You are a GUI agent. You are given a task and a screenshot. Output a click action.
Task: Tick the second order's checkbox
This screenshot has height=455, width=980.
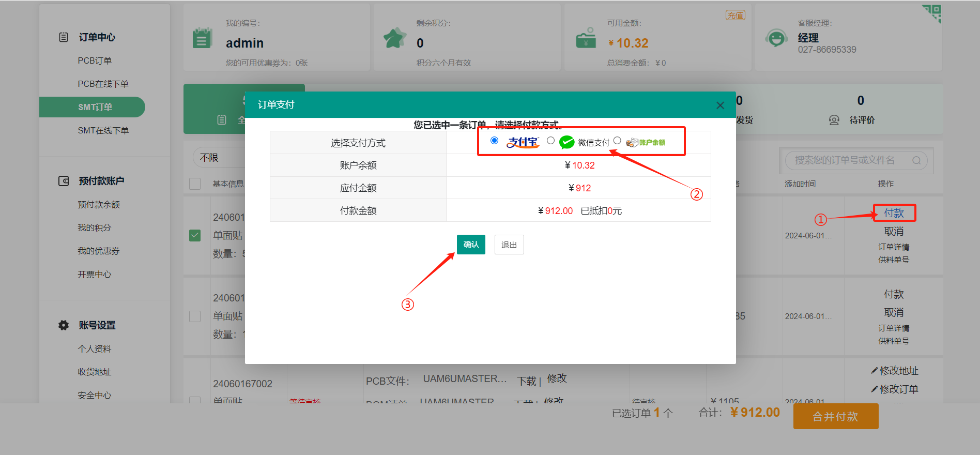(x=195, y=316)
